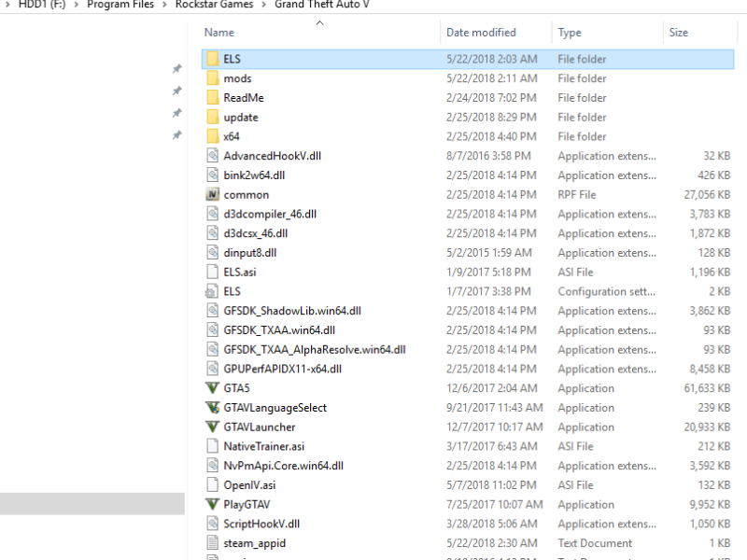Click the "Text Document" type cell
Image resolution: width=747 pixels, height=560 pixels.
pyautogui.click(x=595, y=543)
